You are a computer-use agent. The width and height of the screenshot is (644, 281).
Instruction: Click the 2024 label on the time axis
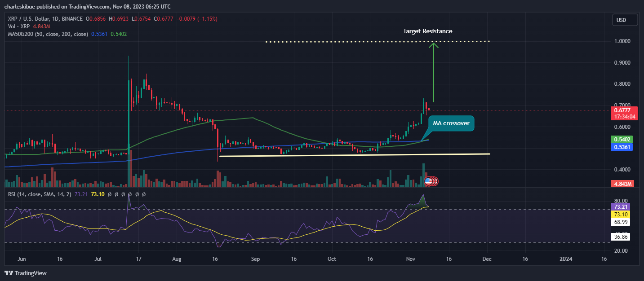pos(565,259)
